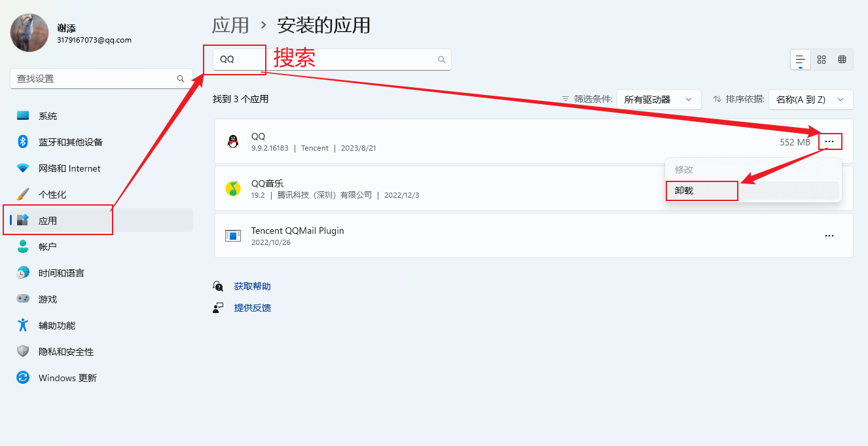The image size is (868, 446).
Task: Open the Privacy and security shield icon
Action: coord(23,352)
